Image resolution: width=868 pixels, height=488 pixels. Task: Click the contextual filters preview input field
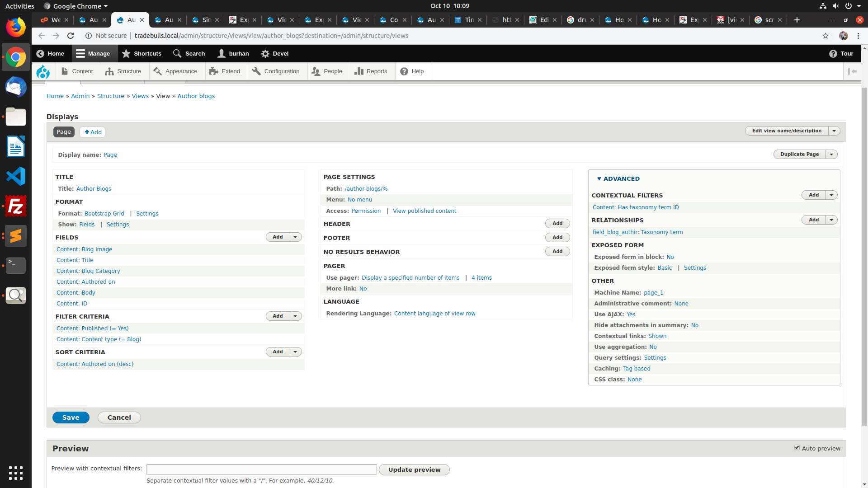coord(261,469)
